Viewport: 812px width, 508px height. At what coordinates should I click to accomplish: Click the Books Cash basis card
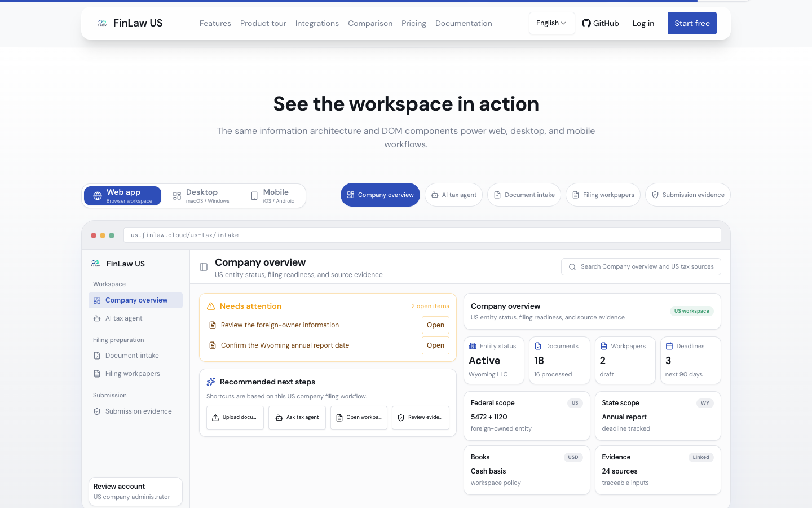pyautogui.click(x=527, y=470)
